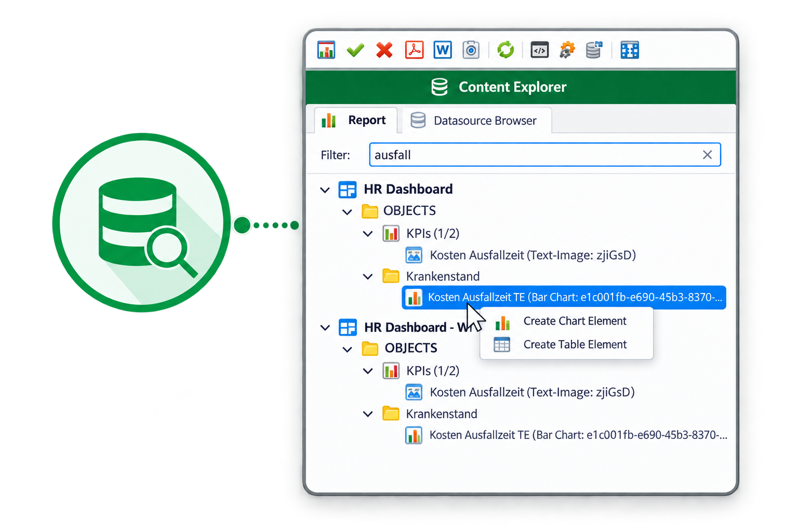Viewport: 798px width, 532px height.
Task: Click the first Krankenstand folder label
Action: coord(443,276)
